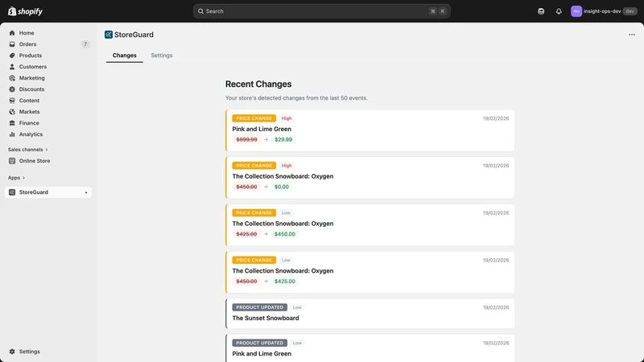Click the Search input field

321,11
